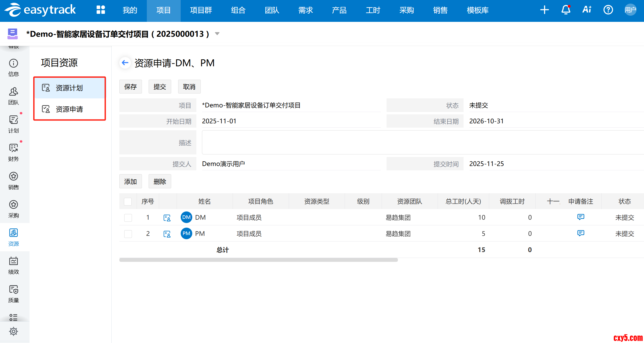Open the AI assistant icon
This screenshot has width=644, height=343.
587,10
